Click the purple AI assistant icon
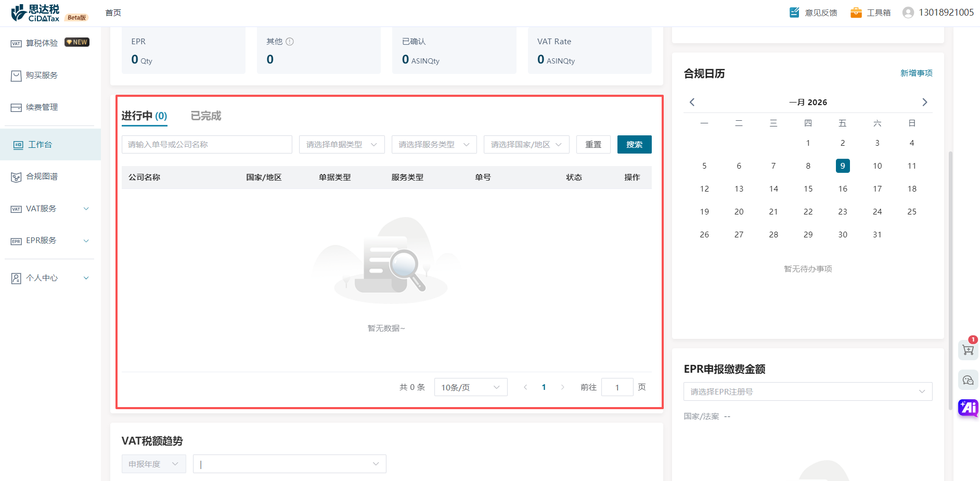 coord(968,408)
